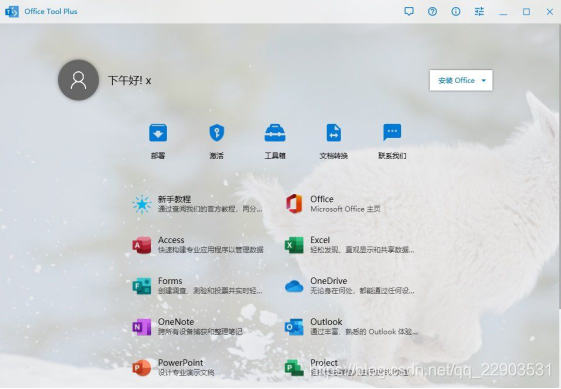561x389 pixels.
Task: Click the beginner tutorial (新手教程) star icon
Action: point(142,204)
